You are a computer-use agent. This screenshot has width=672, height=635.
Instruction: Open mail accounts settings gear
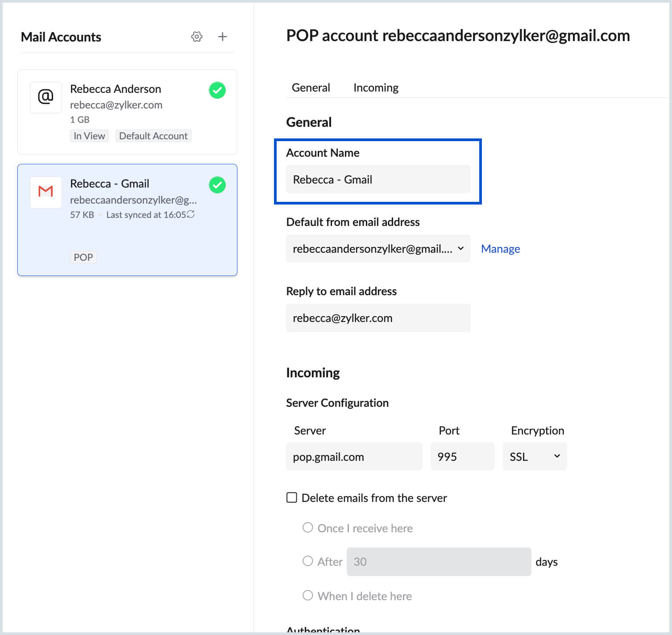pos(197,37)
